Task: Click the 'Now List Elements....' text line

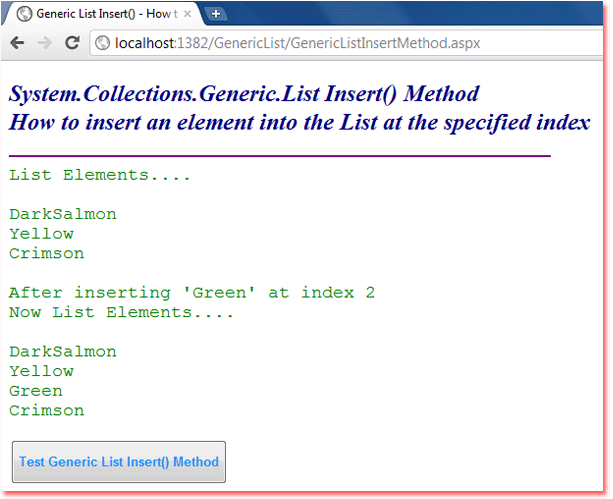Action: click(121, 312)
